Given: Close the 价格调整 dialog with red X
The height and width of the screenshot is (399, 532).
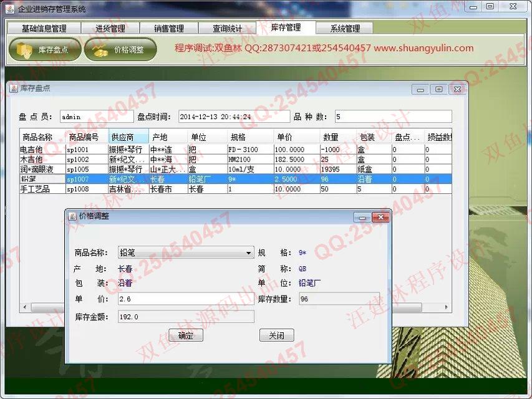Looking at the screenshot, I should point(380,218).
